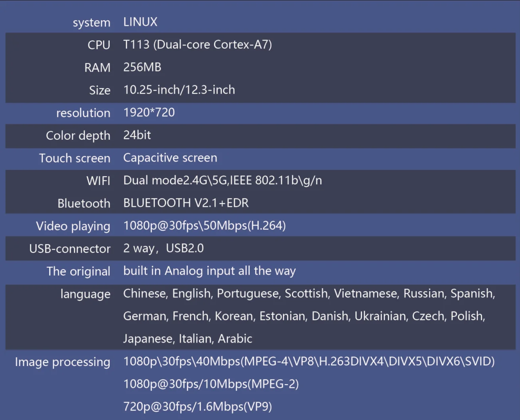
Task: Click the T113 Dual-core Cortex-A7 text
Action: (x=197, y=44)
